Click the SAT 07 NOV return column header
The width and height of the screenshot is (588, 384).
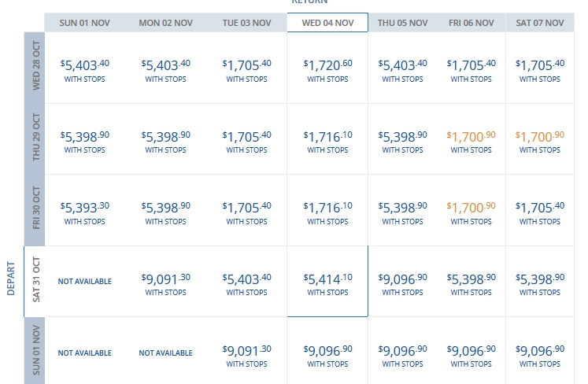click(x=540, y=23)
